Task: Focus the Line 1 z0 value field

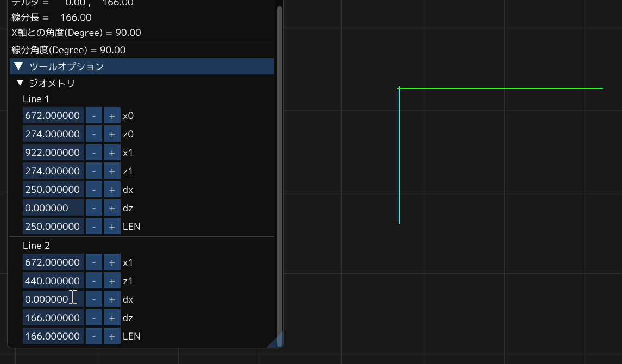Action: [x=53, y=134]
